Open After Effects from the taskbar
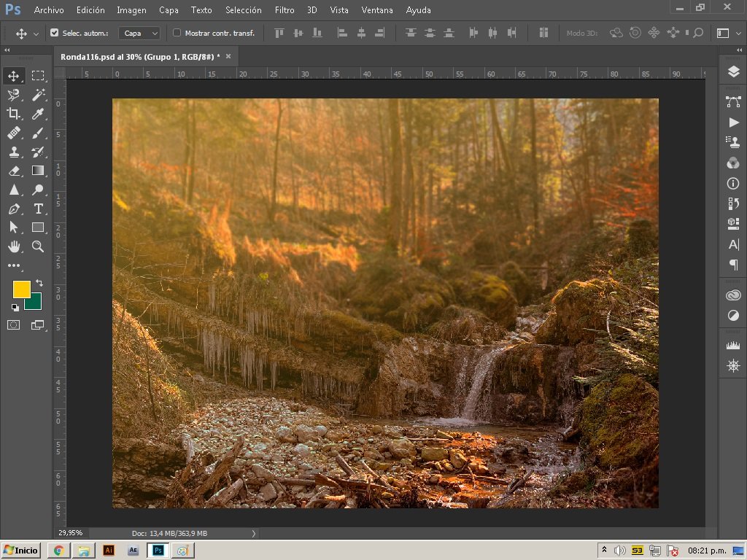Image resolution: width=747 pixels, height=560 pixels. (133, 551)
